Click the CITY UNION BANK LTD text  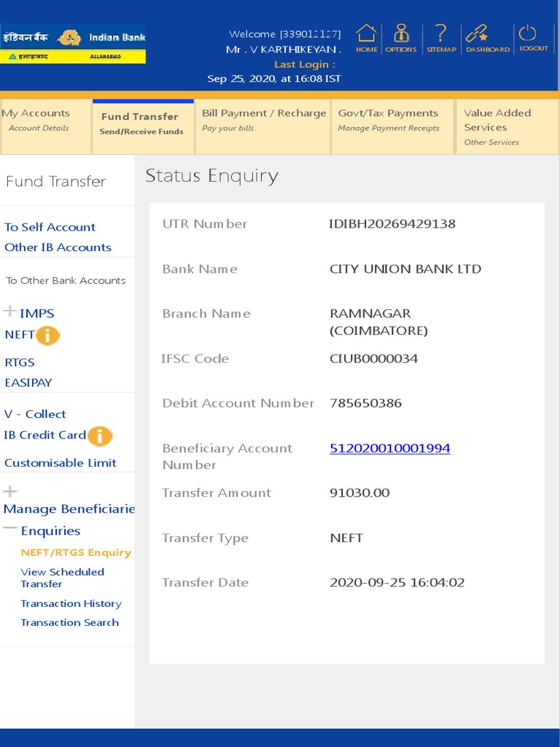click(405, 269)
